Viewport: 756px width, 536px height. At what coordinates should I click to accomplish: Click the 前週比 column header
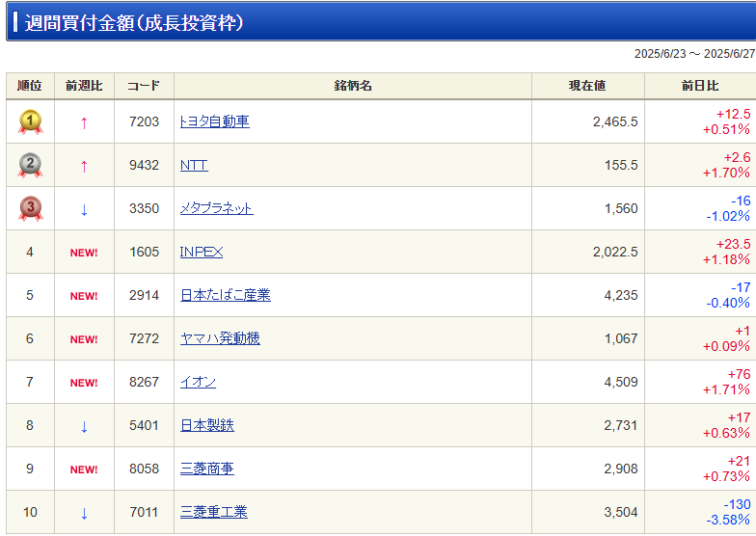[x=84, y=86]
